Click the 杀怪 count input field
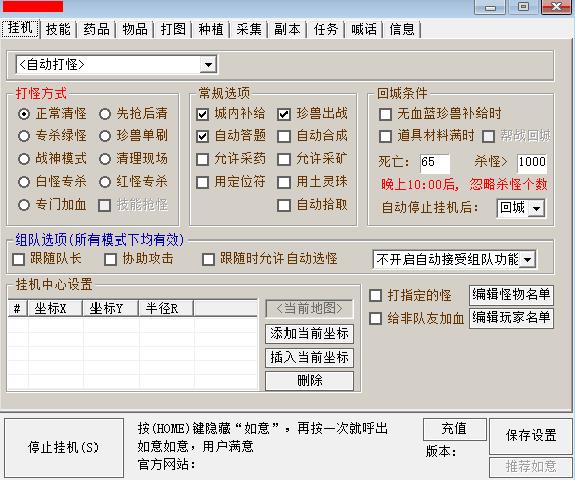 (532, 163)
